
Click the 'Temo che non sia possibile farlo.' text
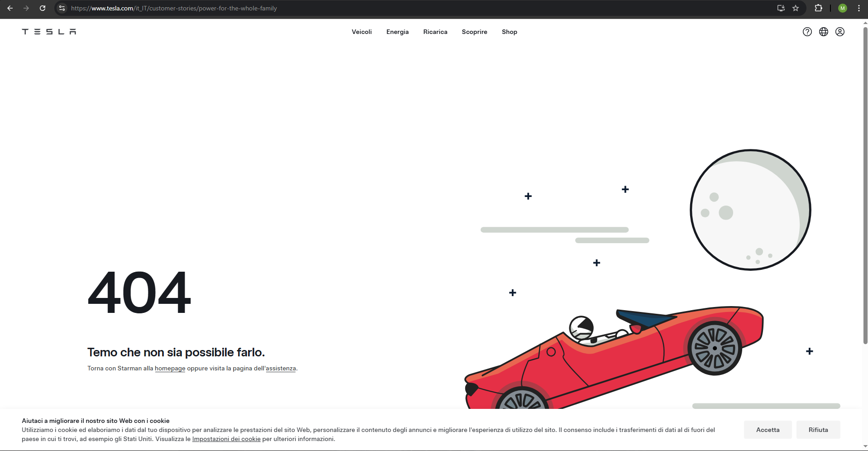176,352
